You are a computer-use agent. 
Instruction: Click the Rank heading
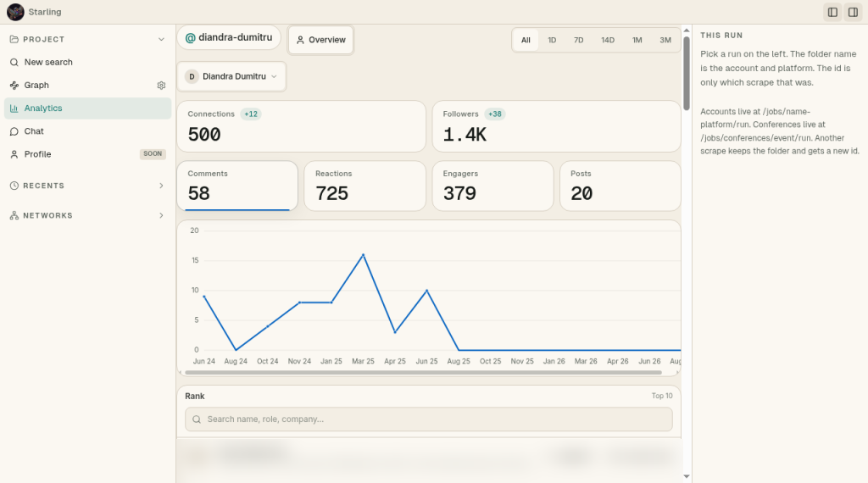(195, 396)
